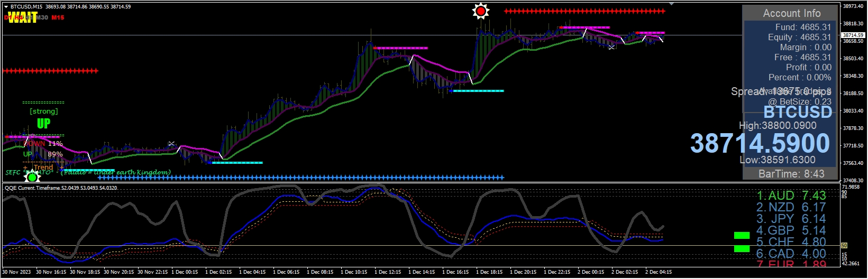Viewport: 868px width, 279px height.
Task: Select the 3. JPY 6.14 currency strength row
Action: coord(791,219)
